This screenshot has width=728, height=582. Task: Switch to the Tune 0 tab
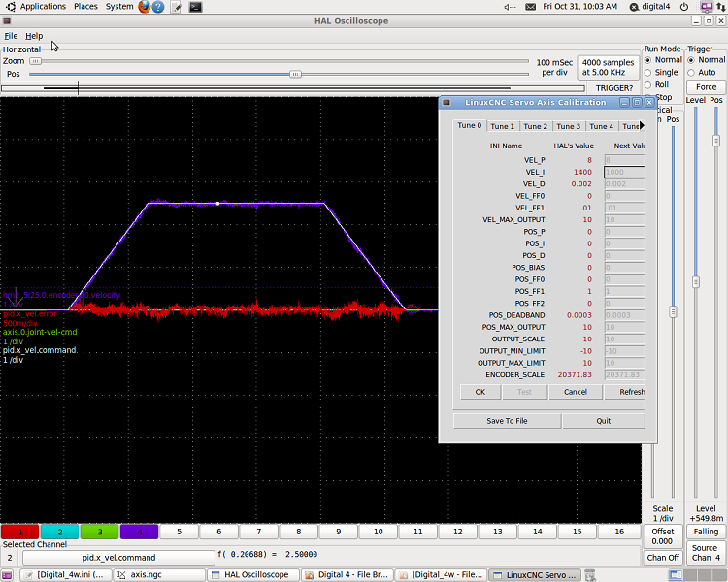[470, 126]
